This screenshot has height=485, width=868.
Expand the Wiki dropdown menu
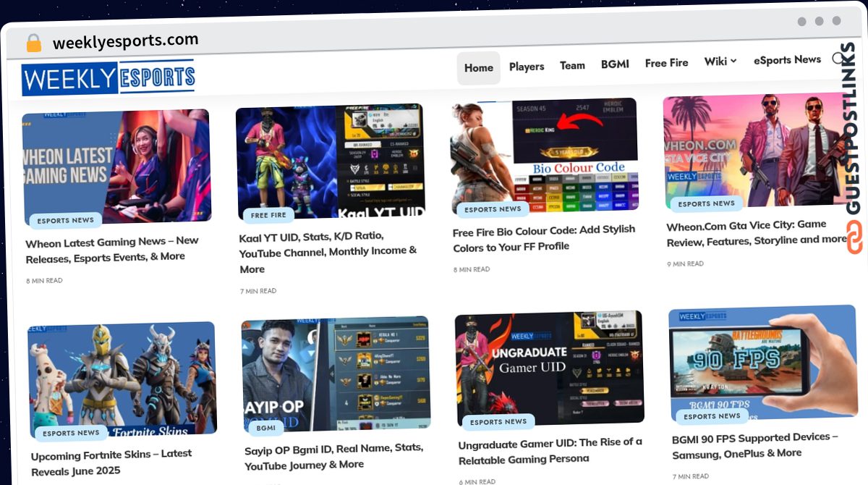720,62
